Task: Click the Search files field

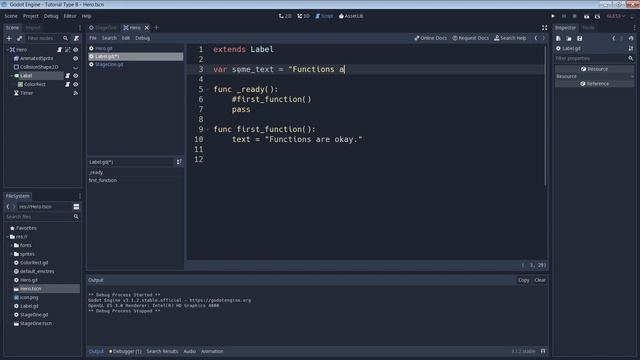Action: pyautogui.click(x=42, y=217)
